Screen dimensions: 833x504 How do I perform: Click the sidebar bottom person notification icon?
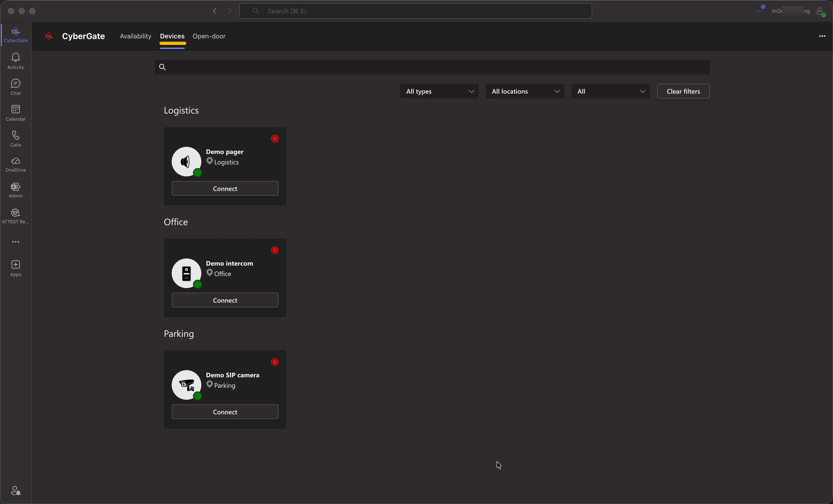click(16, 491)
